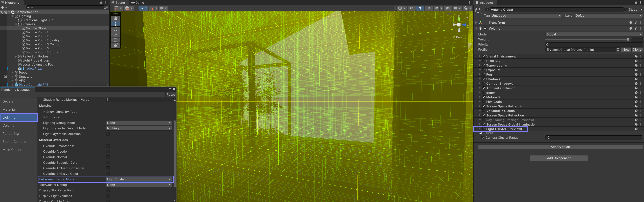This screenshot has width=644, height=202.
Task: Click hidden objects visibility eye icon
Action: [448, 8]
